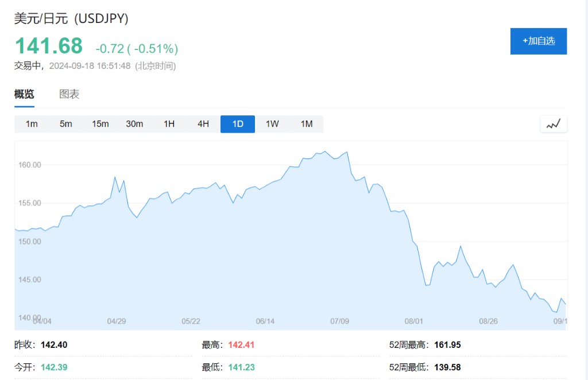Select the 1H timeframe
The image size is (588, 380).
click(x=169, y=124)
